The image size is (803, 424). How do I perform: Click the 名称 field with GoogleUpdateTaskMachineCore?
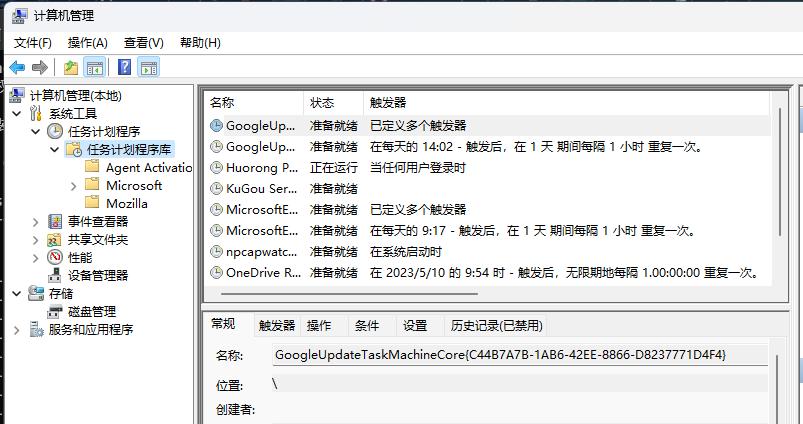pyautogui.click(x=520, y=355)
